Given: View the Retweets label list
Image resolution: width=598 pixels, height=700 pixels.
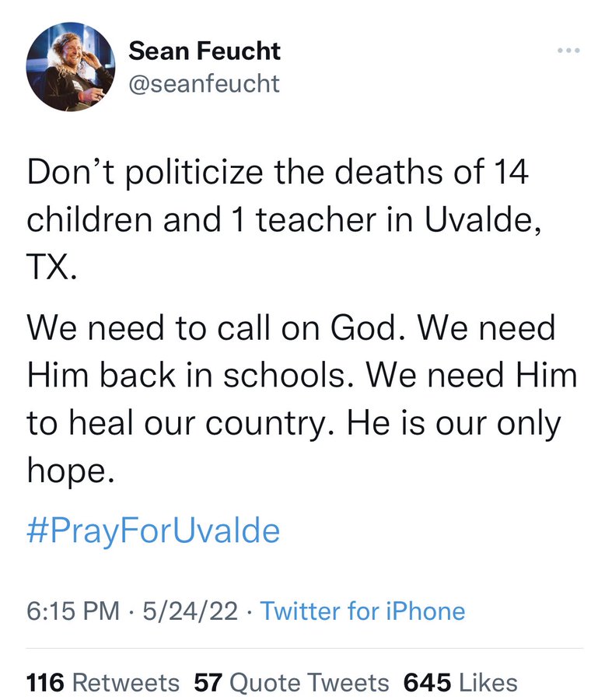Looking at the screenshot, I should point(125,682).
